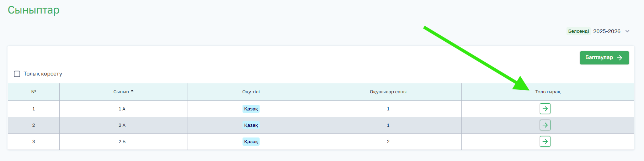Image resolution: width=644 pixels, height=161 pixels.
Task: Open the Баптаулар settings button
Action: click(604, 58)
